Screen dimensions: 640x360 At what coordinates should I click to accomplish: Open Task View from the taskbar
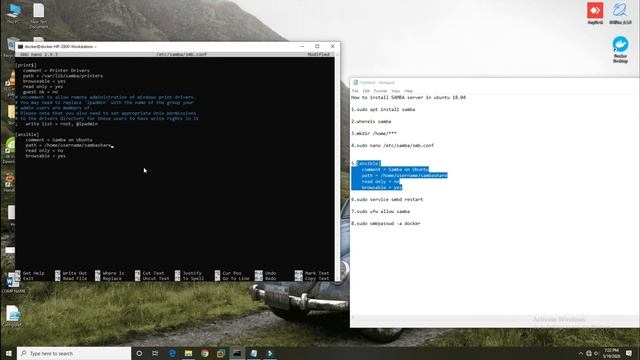coord(155,353)
